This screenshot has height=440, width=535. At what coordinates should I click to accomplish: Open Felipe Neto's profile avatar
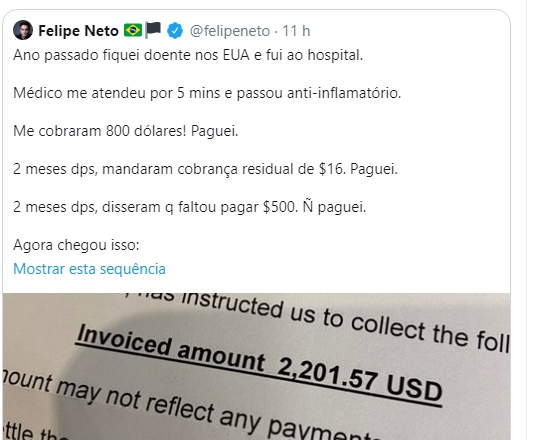click(x=23, y=30)
